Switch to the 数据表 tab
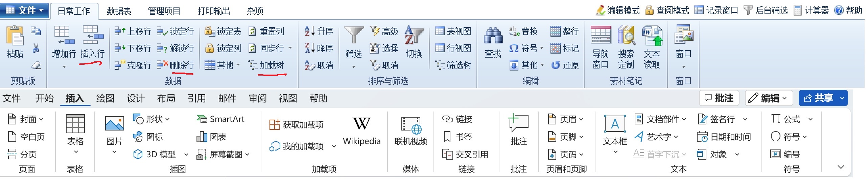This screenshot has height=181, width=868. [x=119, y=11]
